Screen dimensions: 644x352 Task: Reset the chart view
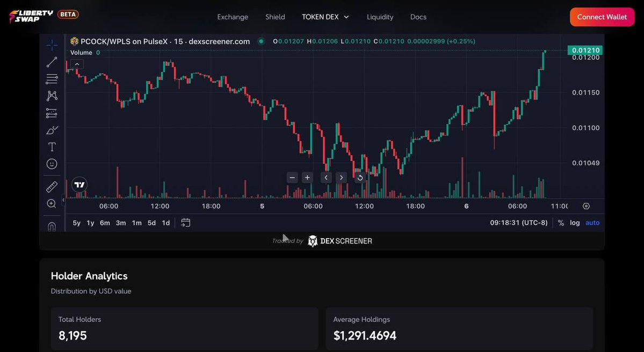pos(360,177)
